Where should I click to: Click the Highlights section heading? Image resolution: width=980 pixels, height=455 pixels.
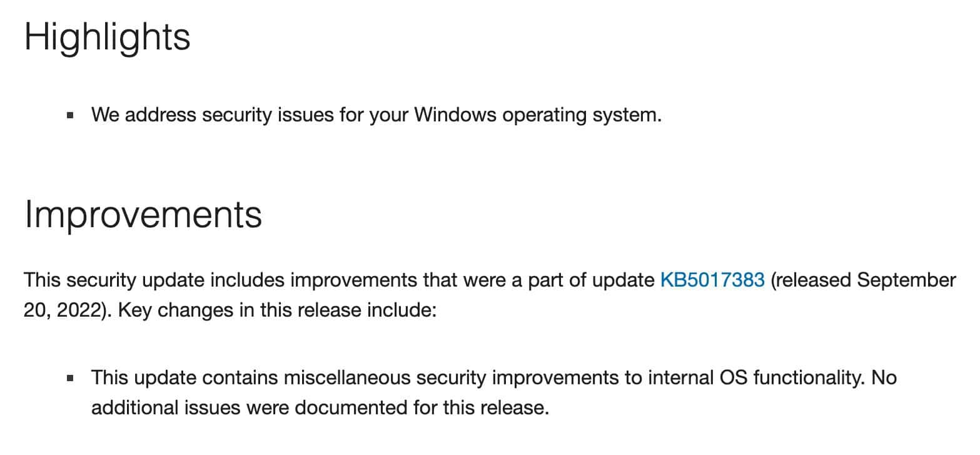(x=107, y=38)
